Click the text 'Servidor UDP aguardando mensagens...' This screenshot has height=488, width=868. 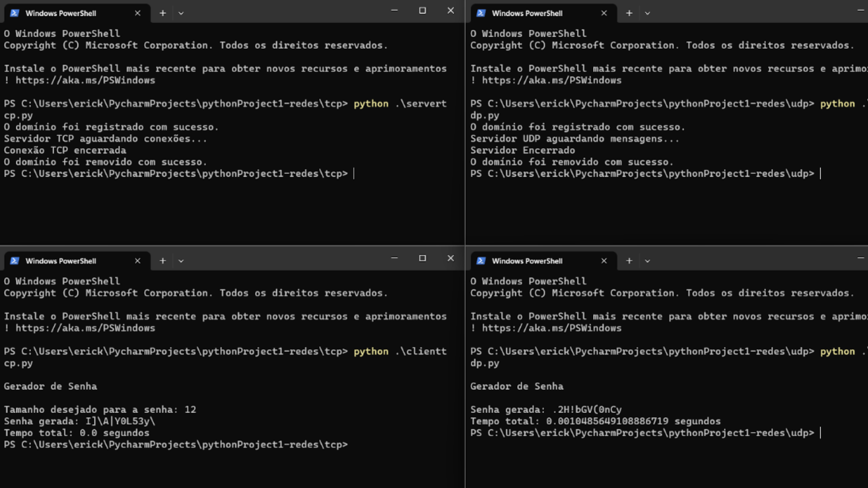click(x=575, y=139)
